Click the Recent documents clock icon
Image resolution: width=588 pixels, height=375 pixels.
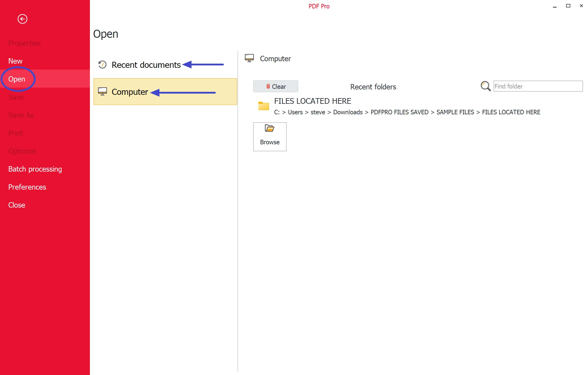[x=102, y=65]
